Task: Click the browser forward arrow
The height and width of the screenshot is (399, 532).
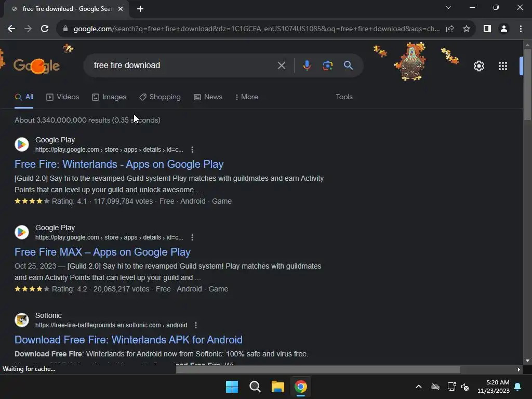Action: pos(28,29)
